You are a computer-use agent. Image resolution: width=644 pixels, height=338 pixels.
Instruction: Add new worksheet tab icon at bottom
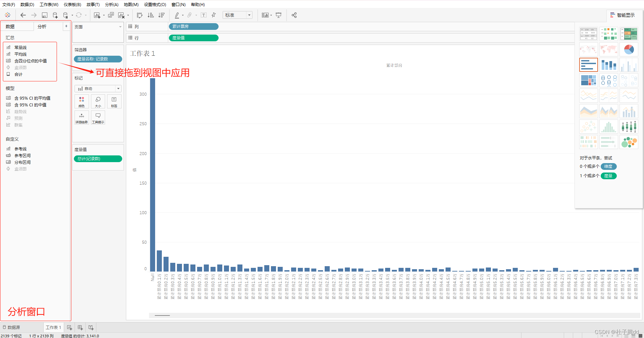[70, 327]
